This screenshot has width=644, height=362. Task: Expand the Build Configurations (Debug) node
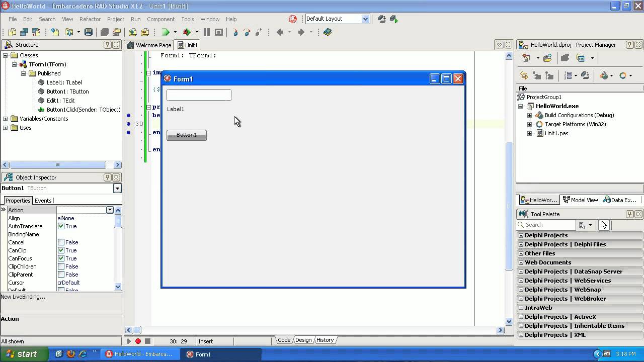pyautogui.click(x=529, y=115)
